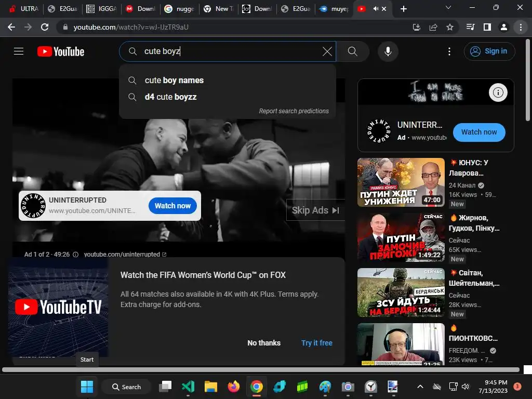The width and height of the screenshot is (532, 399).
Task: Switch to the ULTRA tab
Action: pos(24,9)
